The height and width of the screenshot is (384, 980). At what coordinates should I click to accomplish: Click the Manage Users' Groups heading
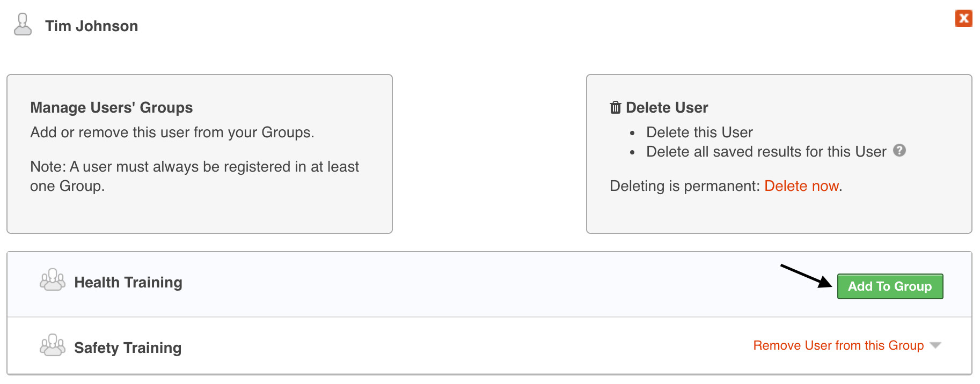click(112, 108)
